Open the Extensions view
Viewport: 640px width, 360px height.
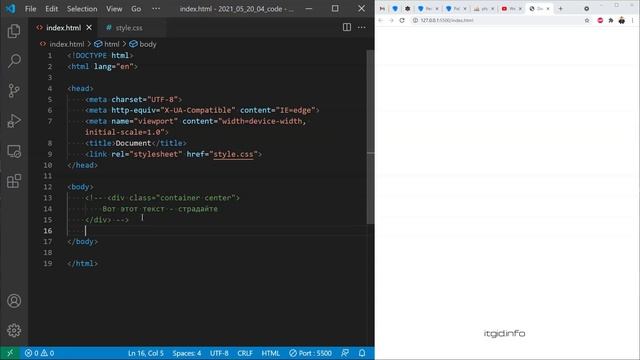coord(14,181)
